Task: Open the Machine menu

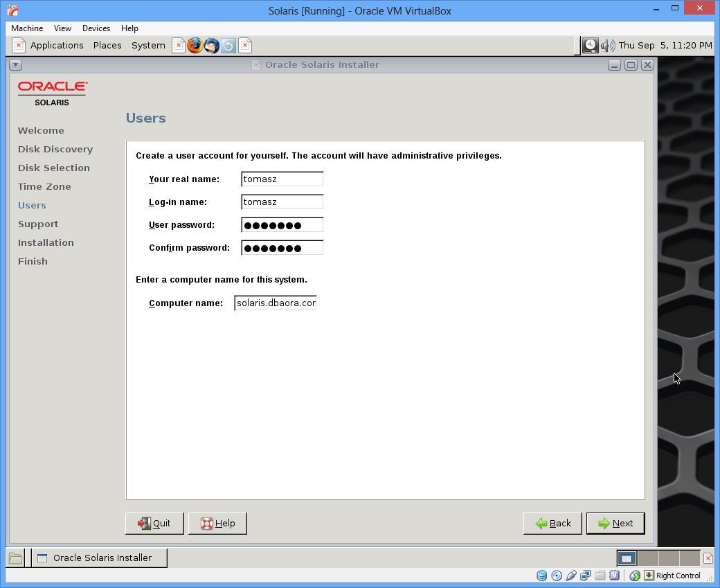Action: point(27,28)
